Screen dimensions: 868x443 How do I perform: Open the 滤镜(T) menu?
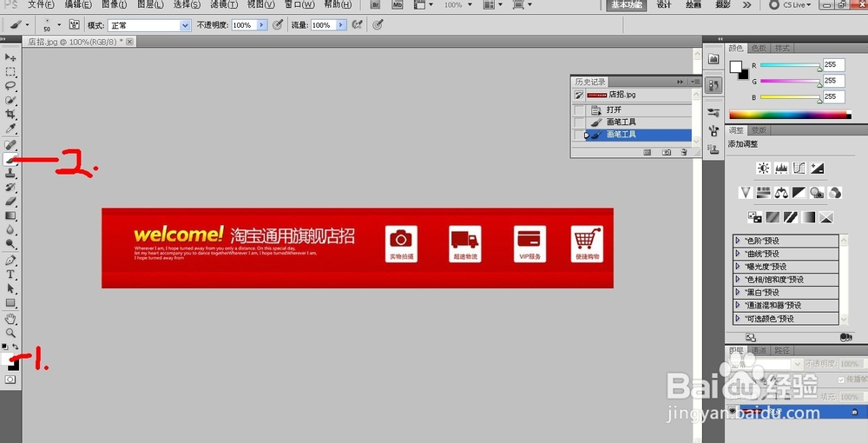tap(224, 5)
